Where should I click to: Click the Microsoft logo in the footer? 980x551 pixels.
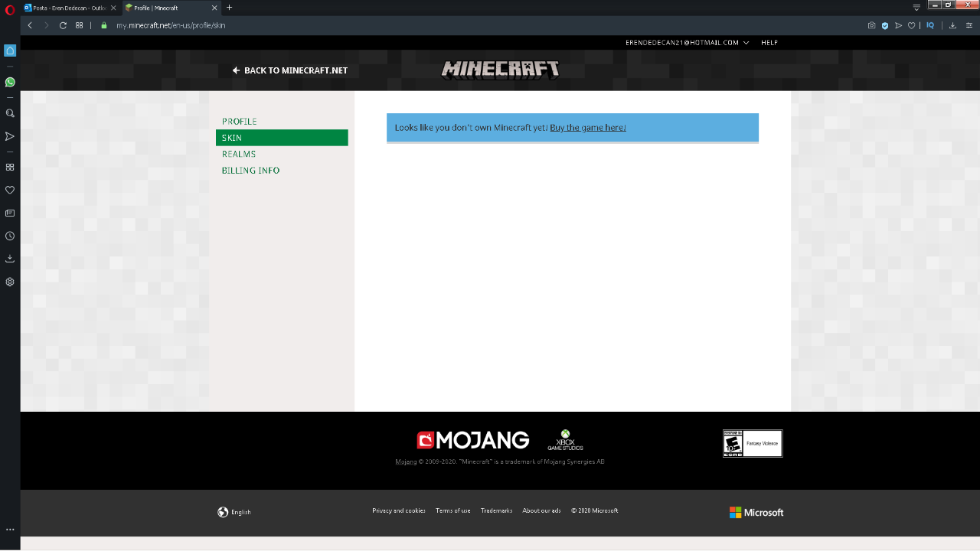click(x=756, y=513)
